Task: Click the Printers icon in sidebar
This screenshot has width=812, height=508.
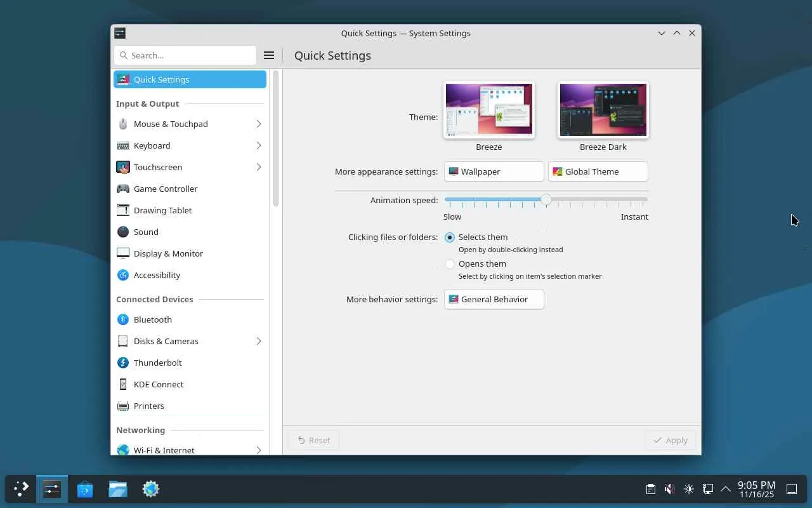Action: coord(123,406)
